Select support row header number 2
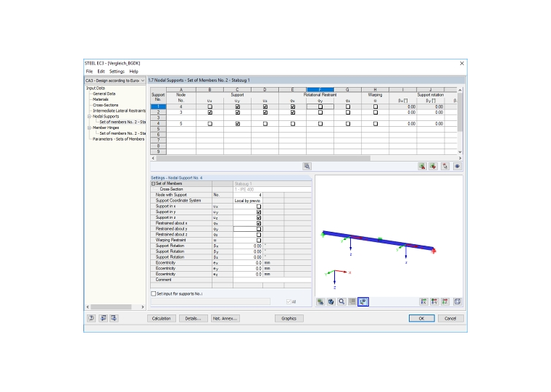Image resolution: width=551 pixels, height=392 pixels. click(x=158, y=112)
